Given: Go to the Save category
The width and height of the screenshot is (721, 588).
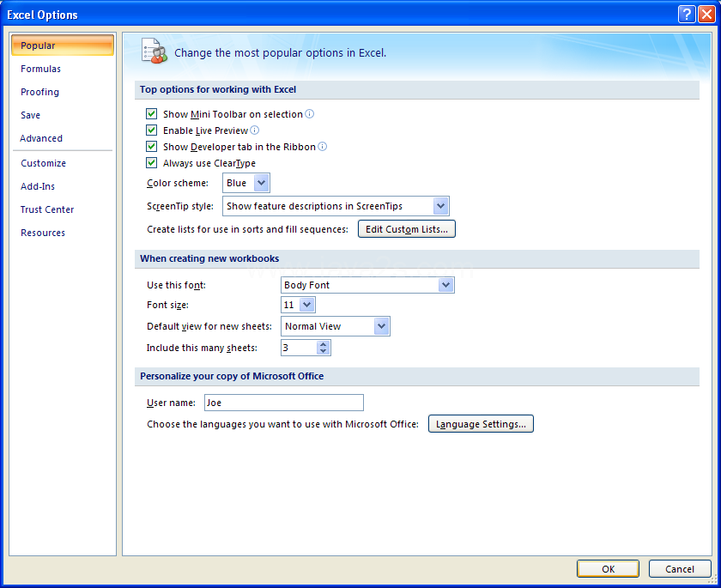Looking at the screenshot, I should pyautogui.click(x=63, y=115).
